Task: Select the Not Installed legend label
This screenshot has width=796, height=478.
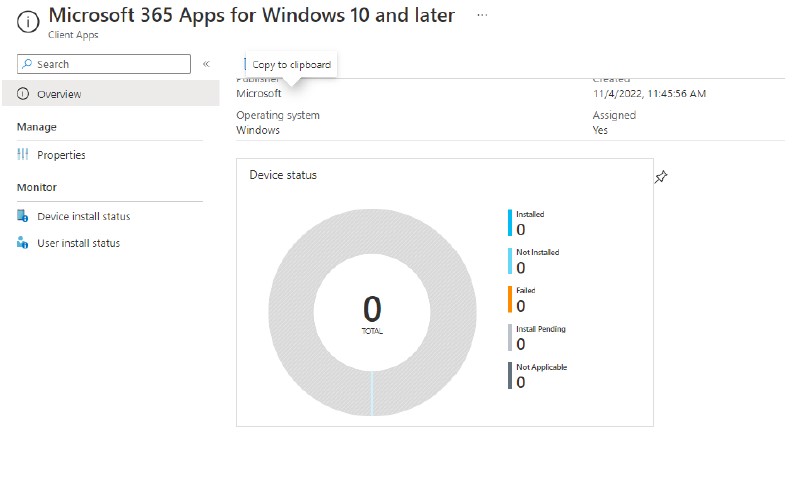Action: tap(538, 252)
